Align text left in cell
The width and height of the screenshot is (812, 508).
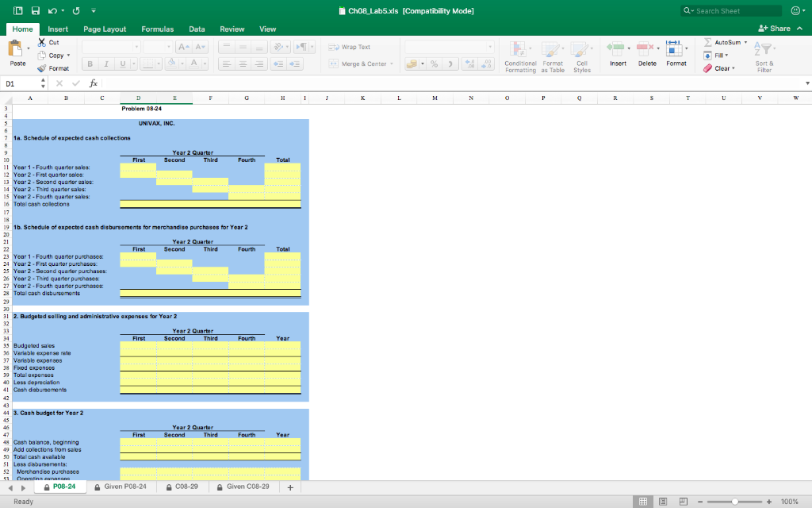pyautogui.click(x=226, y=64)
